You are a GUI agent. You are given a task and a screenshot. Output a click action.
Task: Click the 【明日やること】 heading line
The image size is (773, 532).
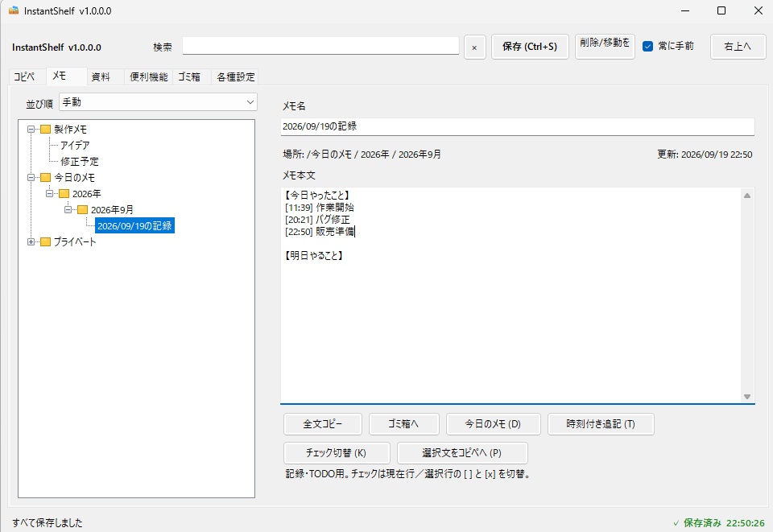314,256
